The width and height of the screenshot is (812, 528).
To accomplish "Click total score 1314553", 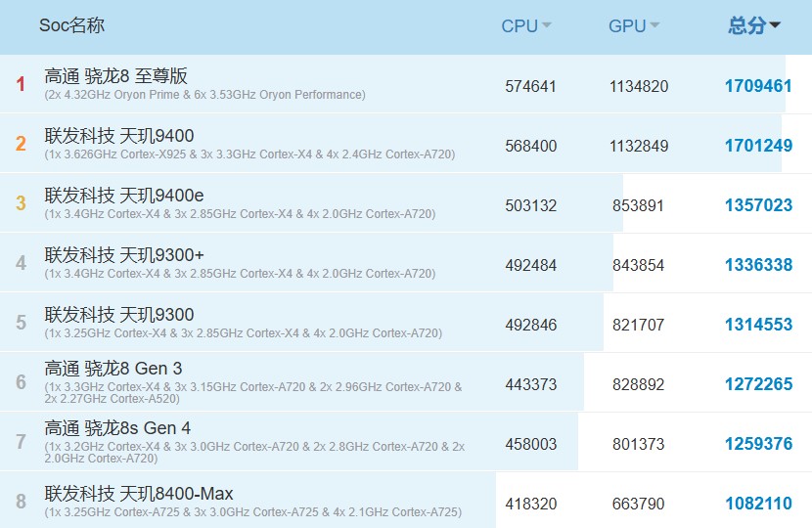I will [x=758, y=325].
